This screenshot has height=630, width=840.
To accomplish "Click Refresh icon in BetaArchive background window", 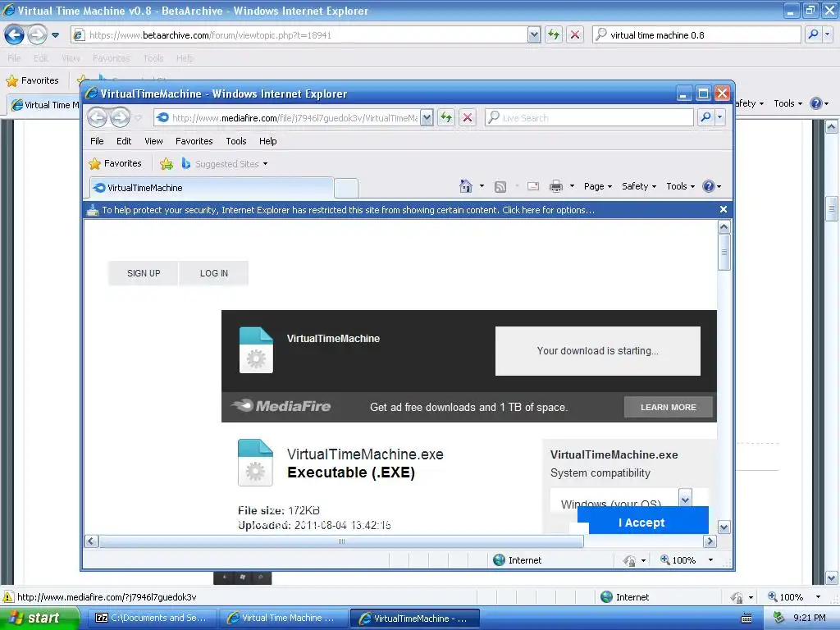I will pyautogui.click(x=554, y=34).
